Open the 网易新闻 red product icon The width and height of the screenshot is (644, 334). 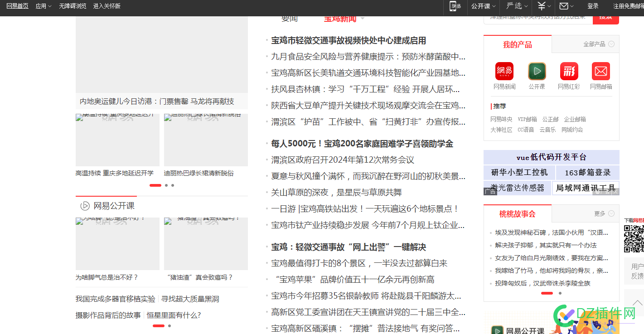(504, 71)
